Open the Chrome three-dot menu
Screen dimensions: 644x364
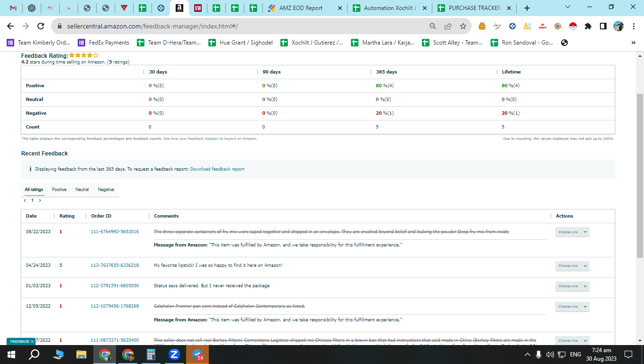634,26
